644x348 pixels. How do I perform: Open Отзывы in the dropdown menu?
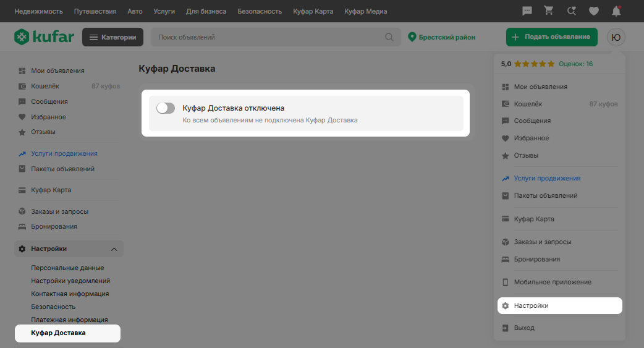pyautogui.click(x=526, y=155)
